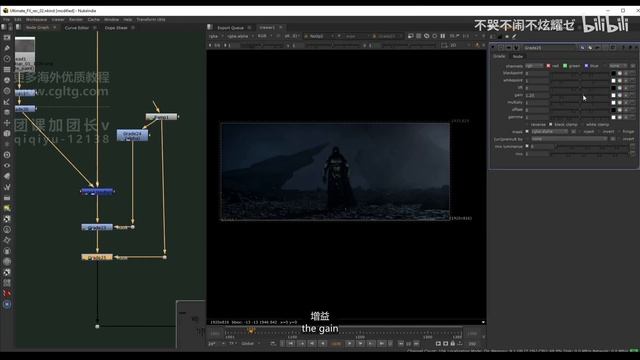Open the Filter nodes menu in left toolbar
The image size is (640, 360).
7,91
